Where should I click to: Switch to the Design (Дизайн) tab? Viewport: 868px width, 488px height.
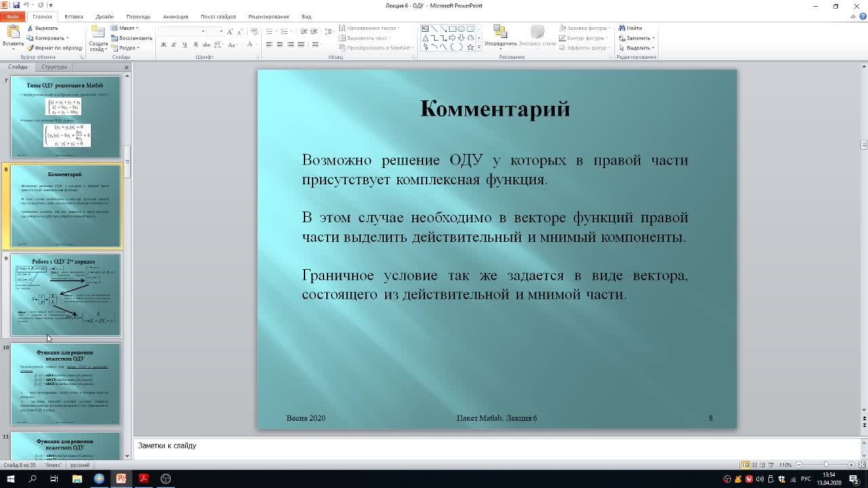(104, 16)
